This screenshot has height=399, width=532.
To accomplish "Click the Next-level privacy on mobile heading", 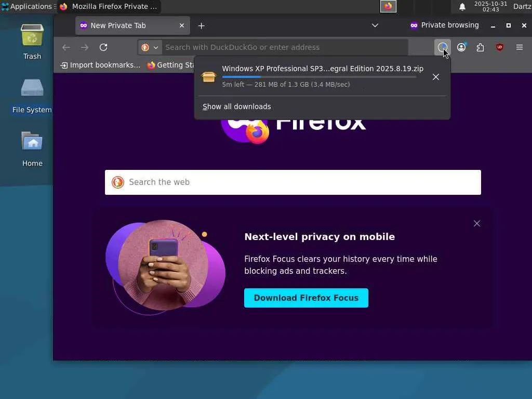I will (x=320, y=236).
